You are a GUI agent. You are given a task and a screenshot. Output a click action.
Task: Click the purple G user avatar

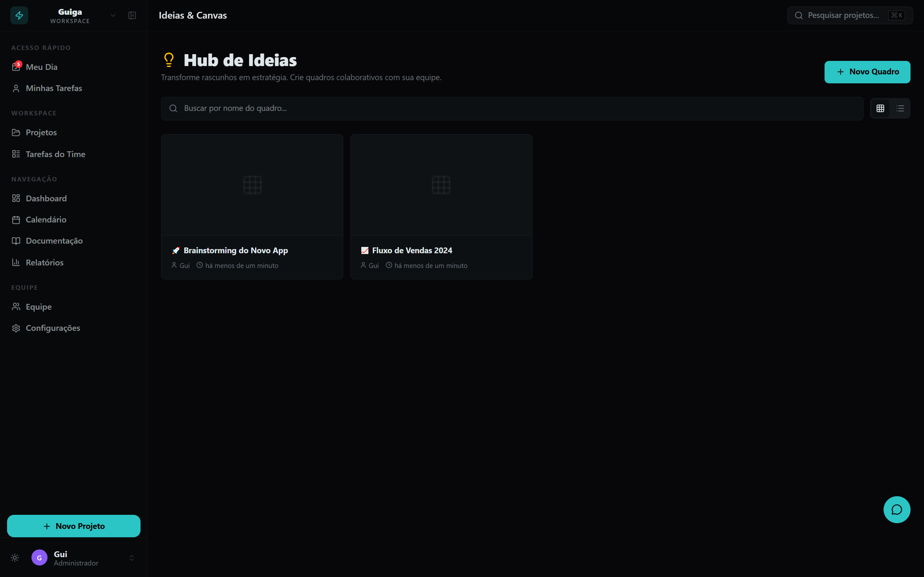pyautogui.click(x=39, y=557)
